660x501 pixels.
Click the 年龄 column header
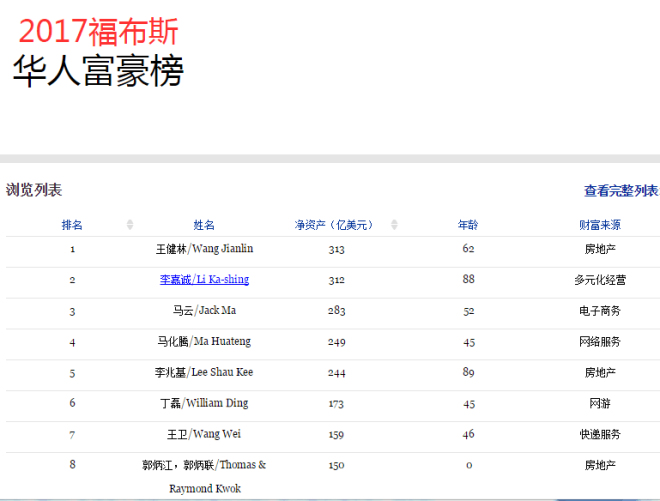pos(468,225)
